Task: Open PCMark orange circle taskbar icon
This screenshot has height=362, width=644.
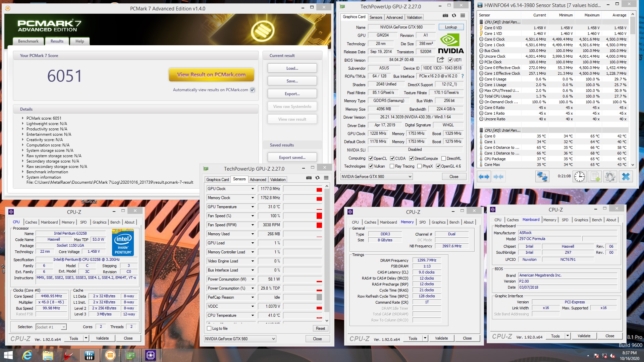Action: (110, 355)
